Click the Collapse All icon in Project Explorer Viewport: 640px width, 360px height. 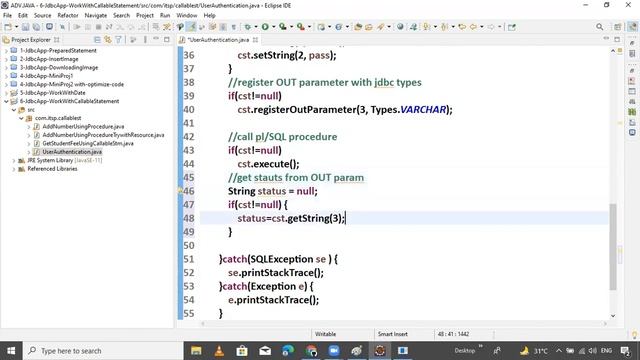click(x=97, y=40)
